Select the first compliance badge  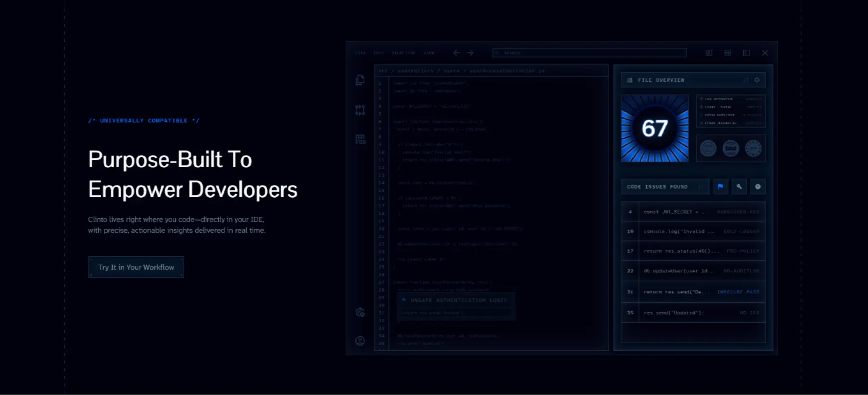tap(708, 148)
